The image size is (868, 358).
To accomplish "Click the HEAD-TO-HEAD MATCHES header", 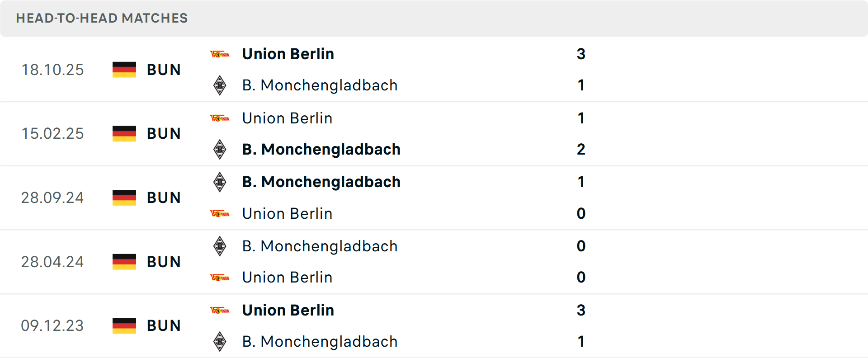I will (x=102, y=18).
